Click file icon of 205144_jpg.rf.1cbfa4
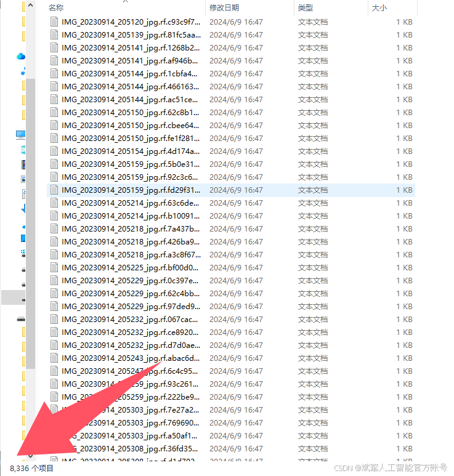 point(54,74)
